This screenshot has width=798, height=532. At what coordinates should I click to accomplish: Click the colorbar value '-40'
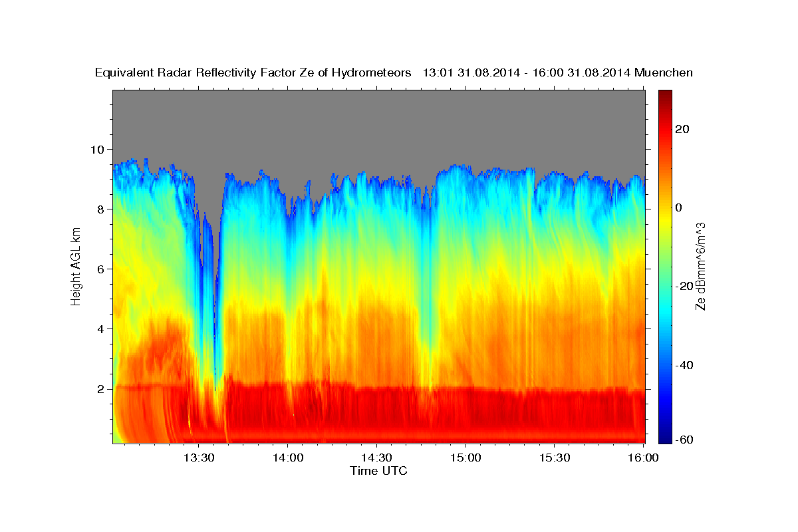[x=685, y=364]
